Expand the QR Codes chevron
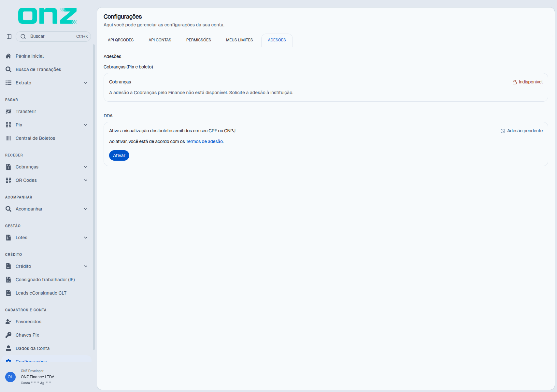Image resolution: width=557 pixels, height=392 pixels. [86, 180]
